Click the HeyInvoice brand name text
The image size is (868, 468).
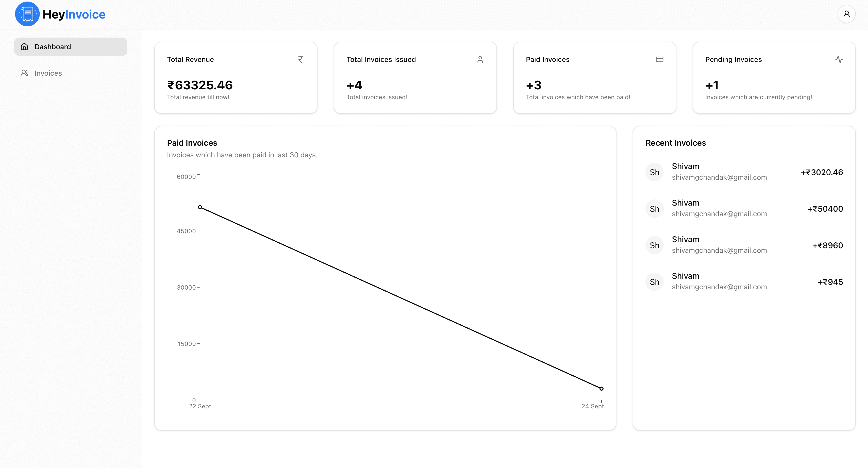point(74,14)
